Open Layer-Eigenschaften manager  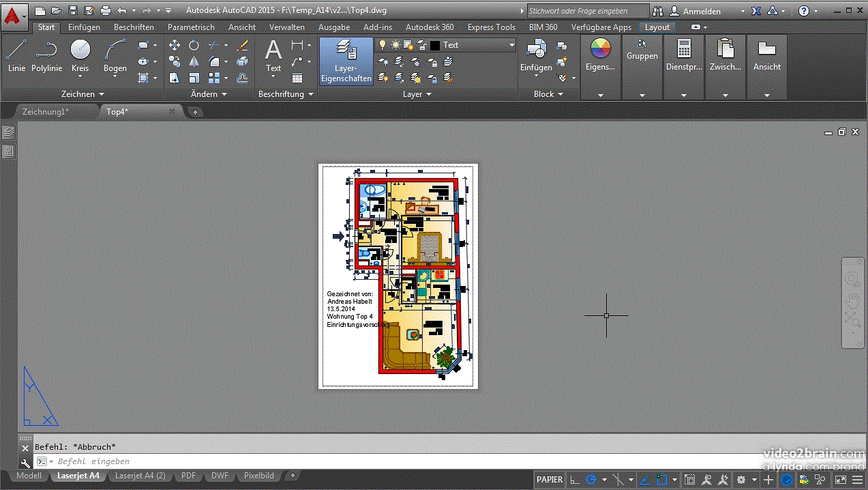coord(346,61)
